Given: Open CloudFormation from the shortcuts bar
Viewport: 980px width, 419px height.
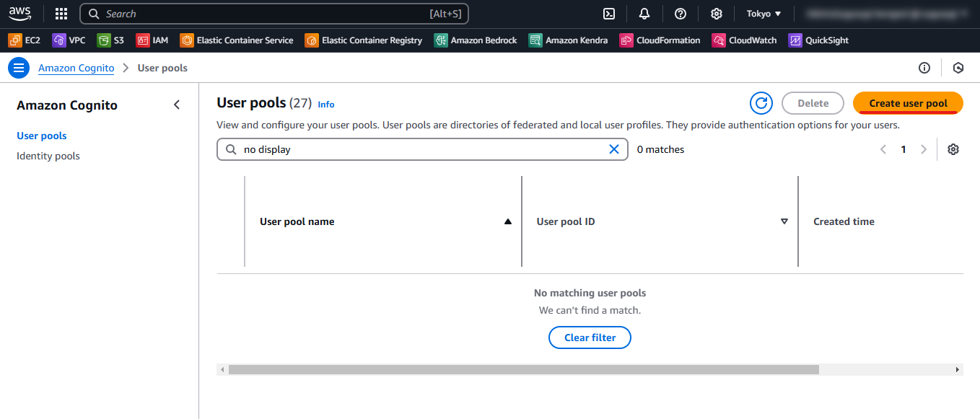Looking at the screenshot, I should (x=660, y=40).
